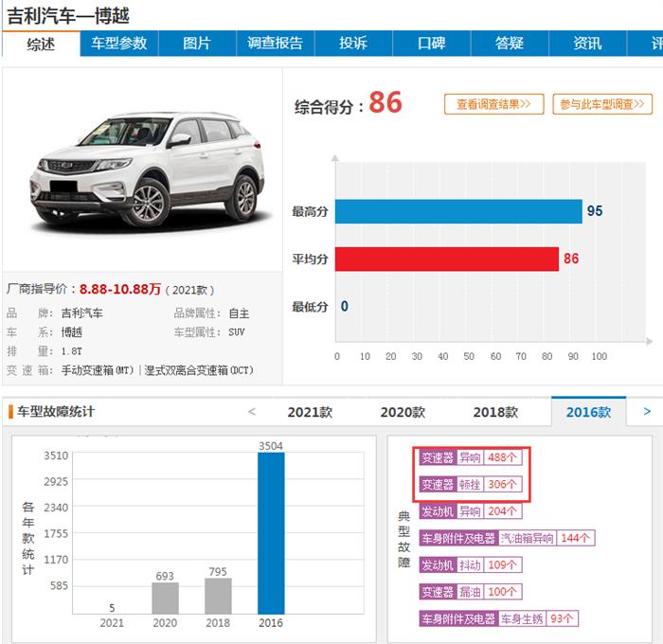
Task: Click the SUV vehicle type value
Action: [237, 332]
